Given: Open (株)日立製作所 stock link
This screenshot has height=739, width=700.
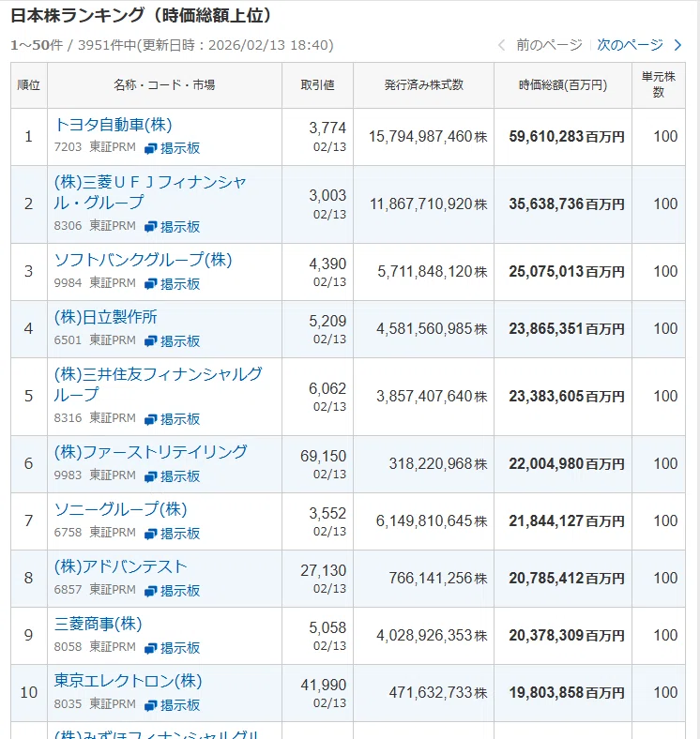Looking at the screenshot, I should (106, 317).
